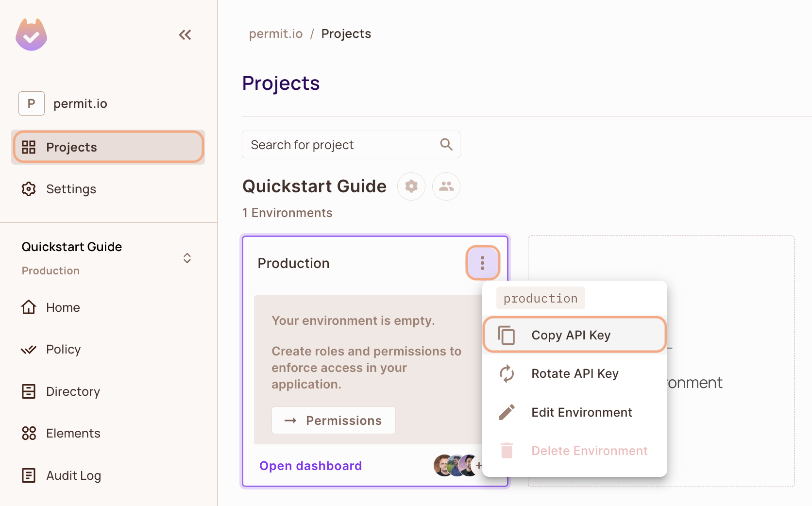
Task: Collapse the sidebar with the double-chevron
Action: 185,34
